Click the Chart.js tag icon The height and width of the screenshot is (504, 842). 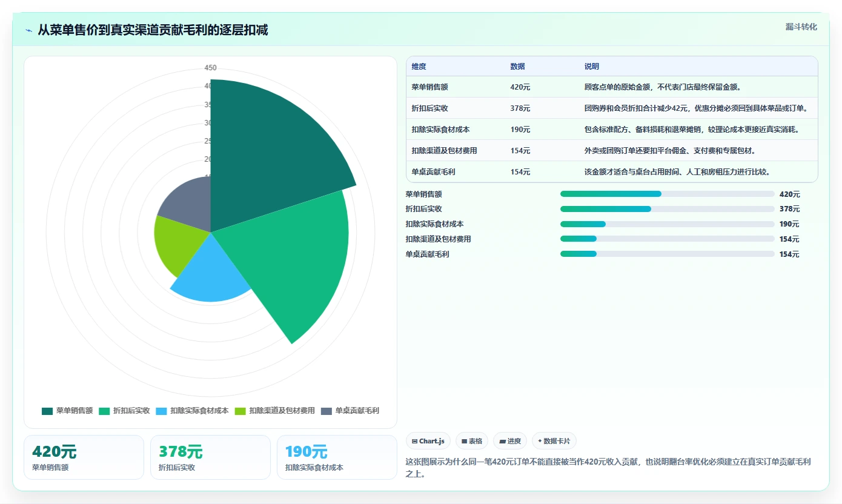pos(414,442)
